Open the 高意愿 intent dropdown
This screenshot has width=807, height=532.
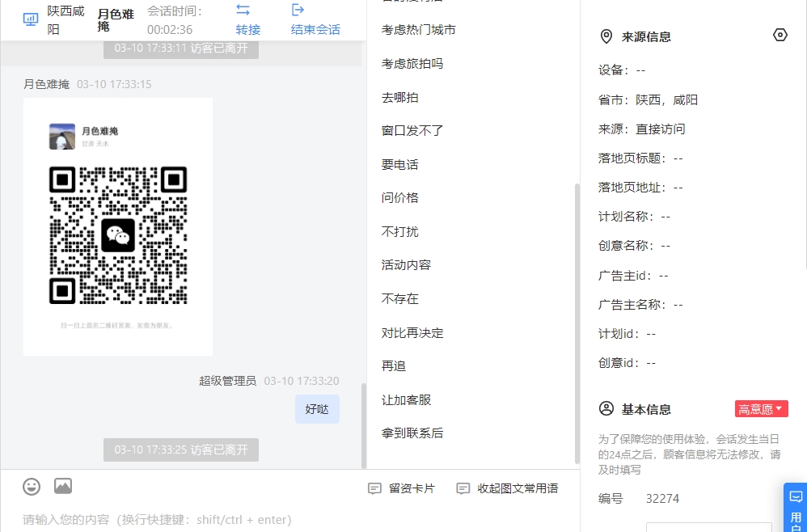[761, 409]
